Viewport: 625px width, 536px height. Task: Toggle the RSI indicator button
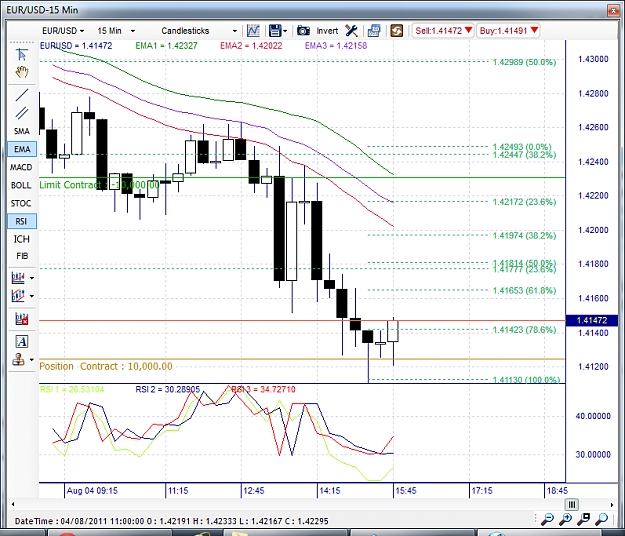pos(22,221)
